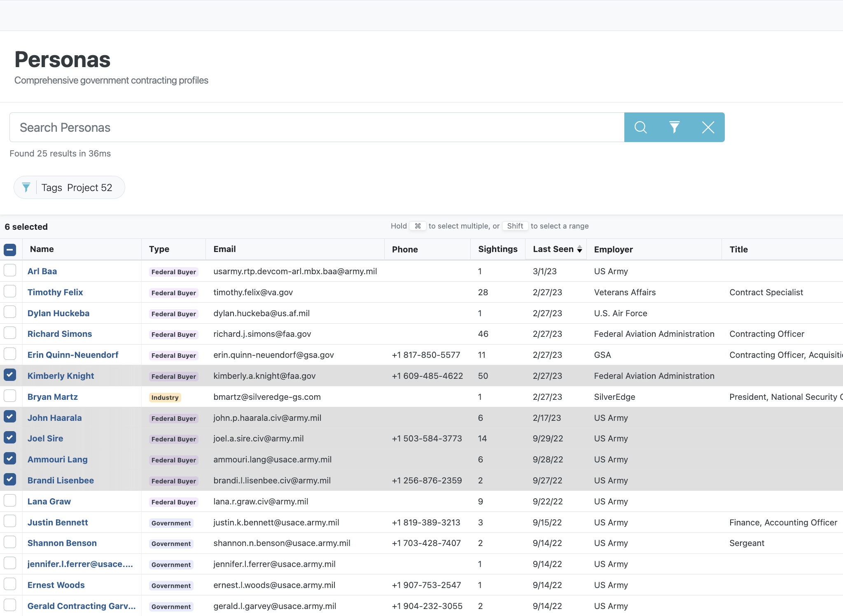Sort by Last Seen column arrow
Screen dimensions: 843x616
pos(579,249)
